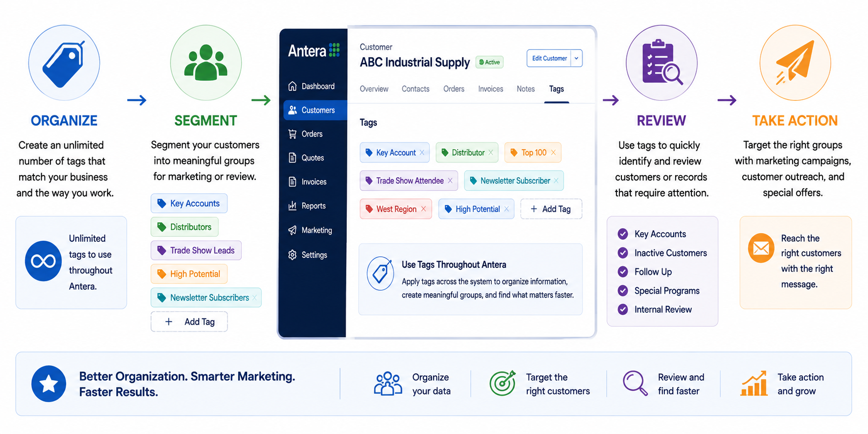Click the Edit Customer button
Image resolution: width=868 pixels, height=434 pixels.
coord(549,58)
